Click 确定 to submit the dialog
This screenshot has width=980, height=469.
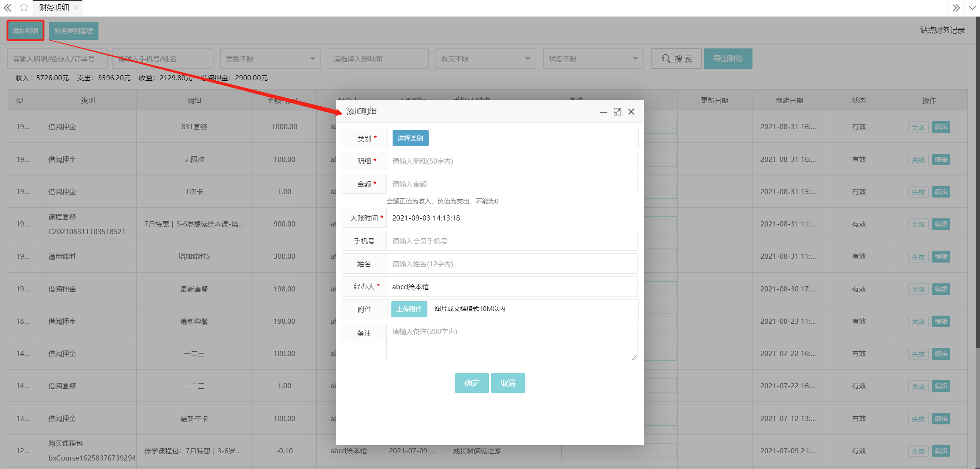(x=472, y=383)
